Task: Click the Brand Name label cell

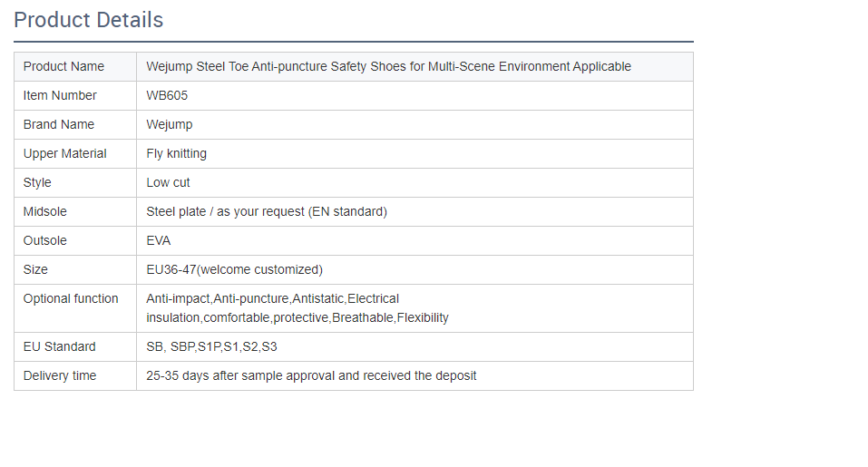Action: tap(59, 124)
